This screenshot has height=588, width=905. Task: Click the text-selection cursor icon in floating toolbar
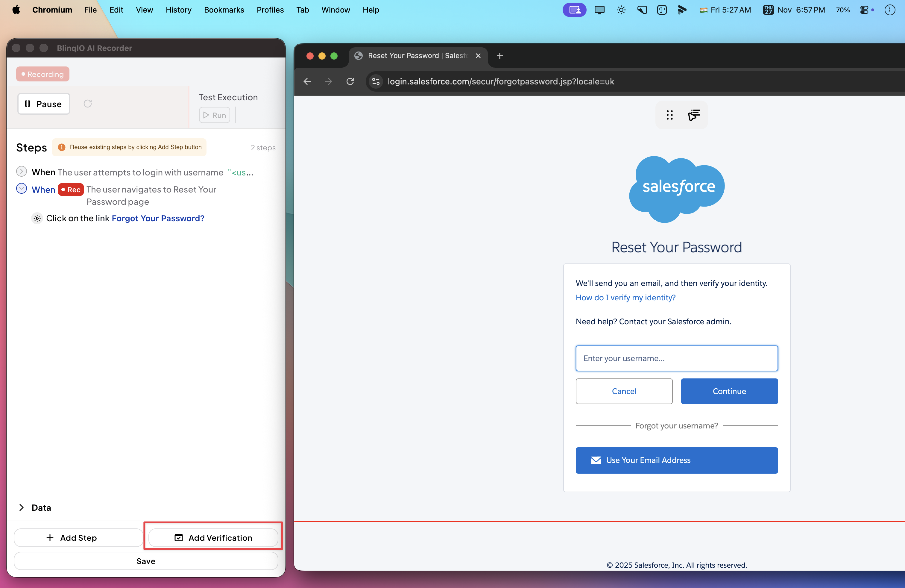[694, 115]
